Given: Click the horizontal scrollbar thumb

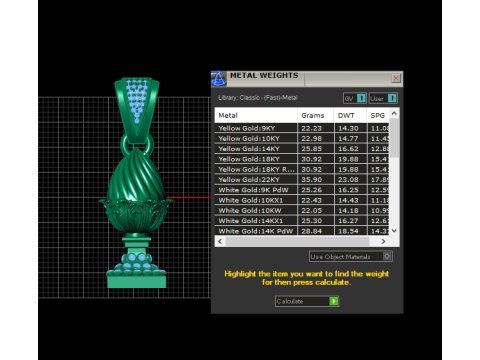Looking at the screenshot, I should 297,241.
